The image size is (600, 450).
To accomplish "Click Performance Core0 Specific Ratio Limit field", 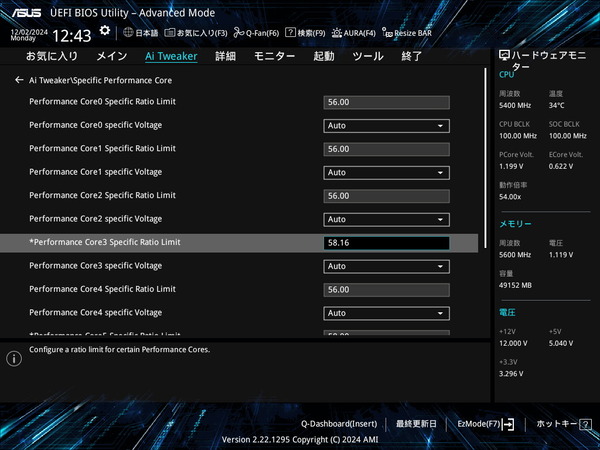I will click(x=386, y=102).
